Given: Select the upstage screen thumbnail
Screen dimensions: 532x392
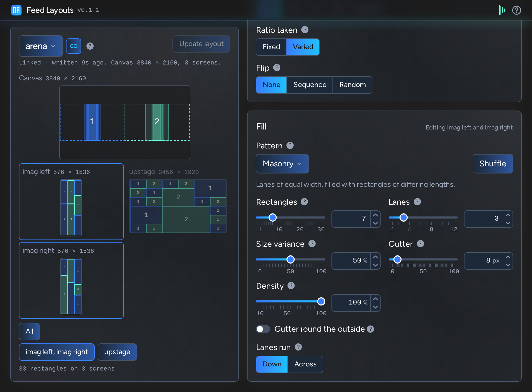Looking at the screenshot, I should pos(178,206).
